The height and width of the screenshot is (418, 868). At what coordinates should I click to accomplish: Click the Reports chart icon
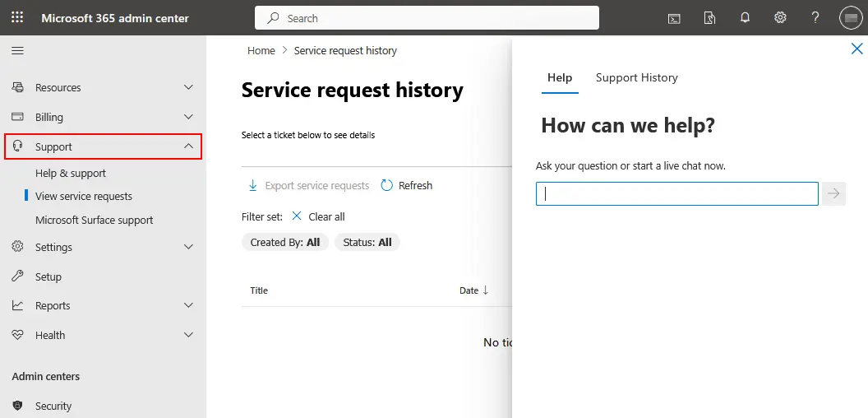click(x=18, y=305)
